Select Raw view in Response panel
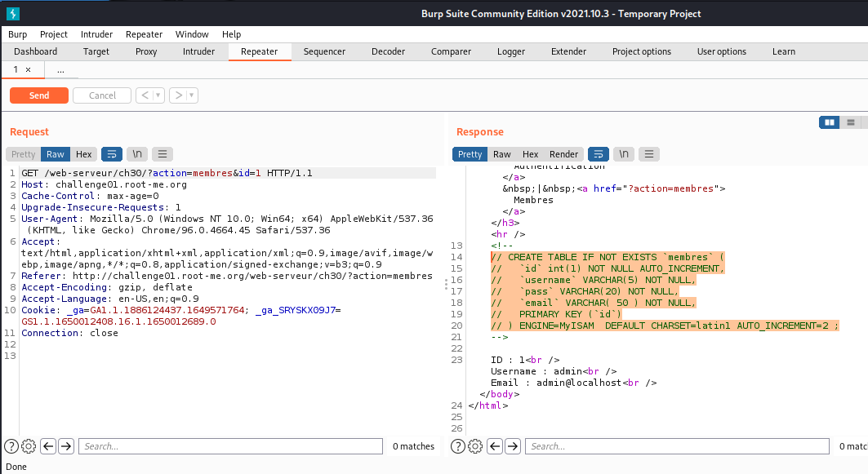868x474 pixels. pyautogui.click(x=502, y=154)
